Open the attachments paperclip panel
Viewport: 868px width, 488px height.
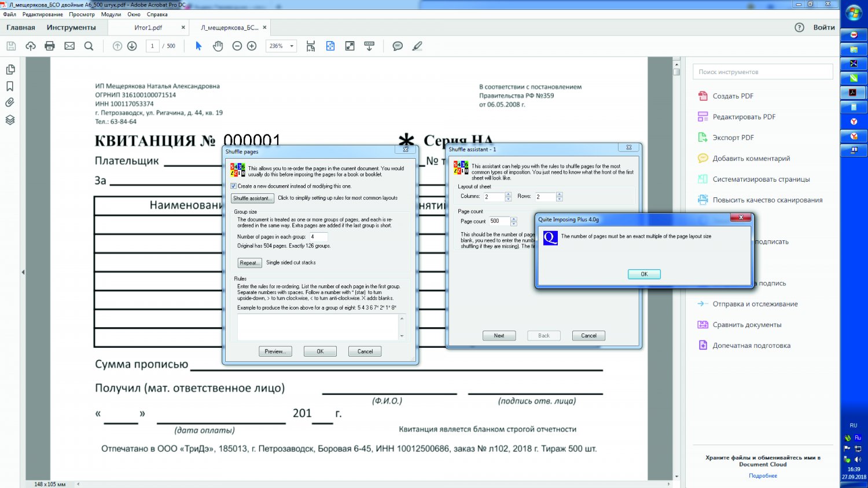tap(10, 102)
